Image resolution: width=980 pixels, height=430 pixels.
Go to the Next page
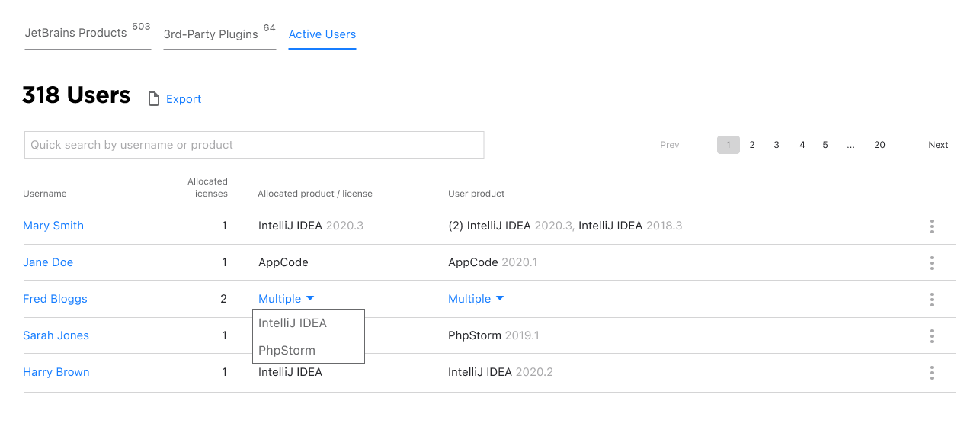[938, 145]
